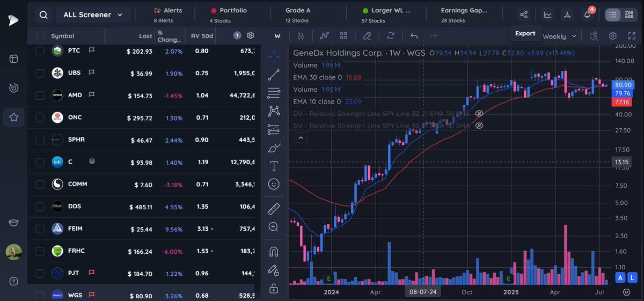This screenshot has height=301, width=644.
Task: Select the pattern drawing tool
Action: [x=274, y=111]
